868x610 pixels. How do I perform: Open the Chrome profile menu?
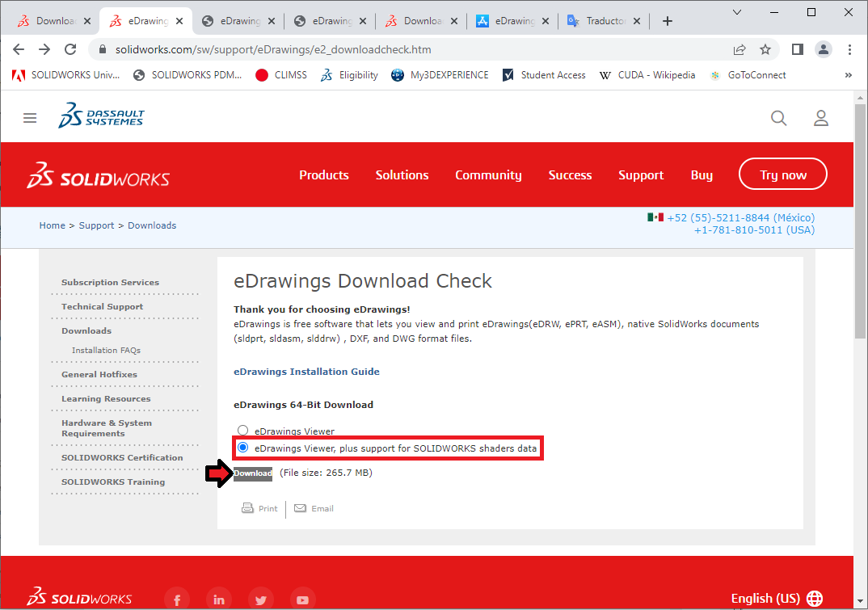(824, 50)
